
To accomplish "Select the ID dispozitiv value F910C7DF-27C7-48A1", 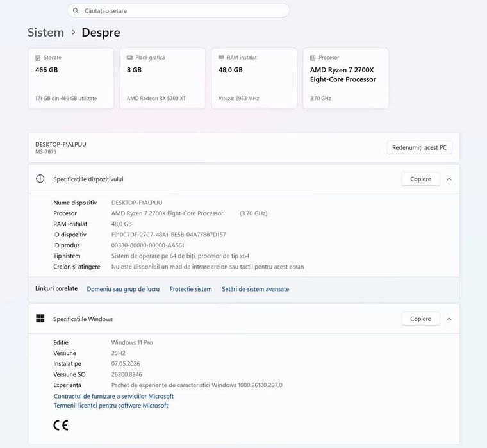I will click(x=169, y=235).
